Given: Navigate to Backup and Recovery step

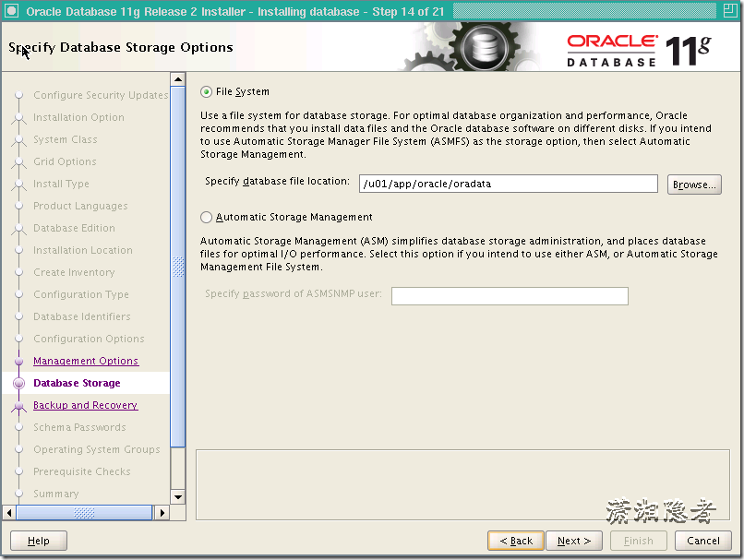Looking at the screenshot, I should [x=85, y=405].
